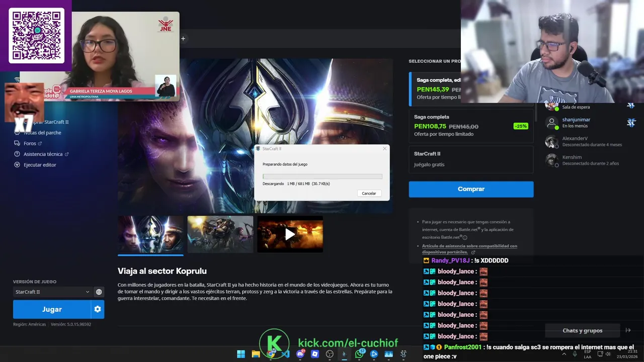644x362 pixels.
Task: Open WhatsApp from the taskbar
Action: pos(359,354)
